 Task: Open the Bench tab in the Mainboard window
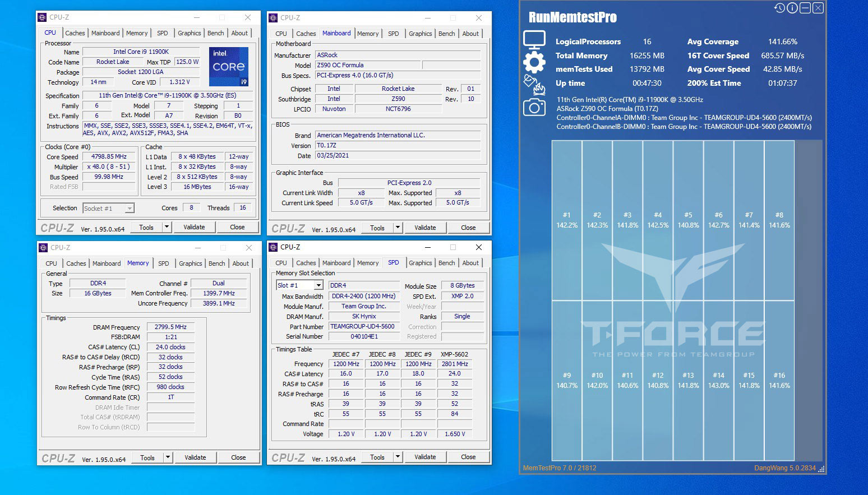click(446, 34)
